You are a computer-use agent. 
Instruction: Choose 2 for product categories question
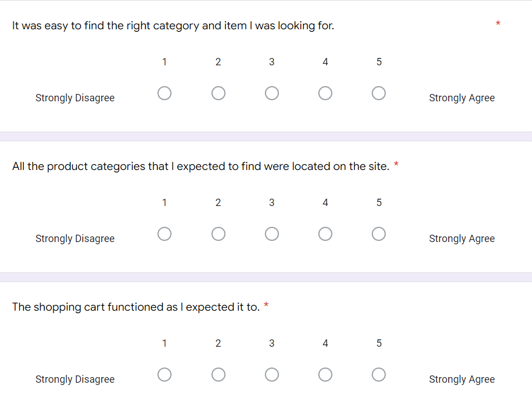click(218, 234)
